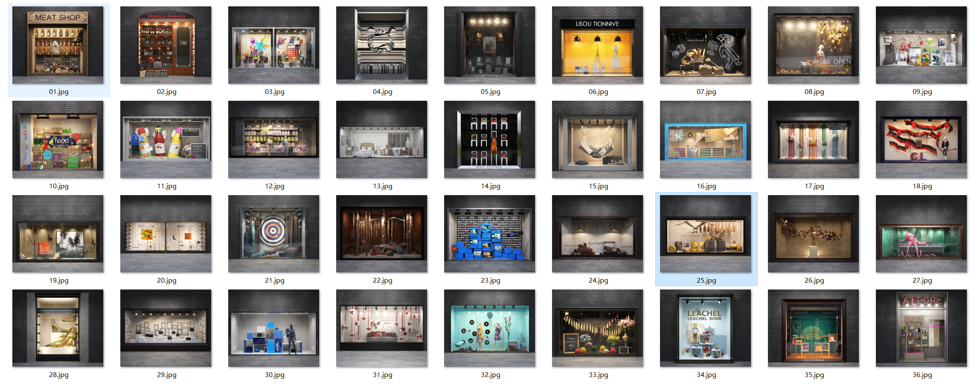Screen dimensions: 980x389
Task: Select the 01.jpg Meat Shop thumbnail
Action: (x=58, y=45)
